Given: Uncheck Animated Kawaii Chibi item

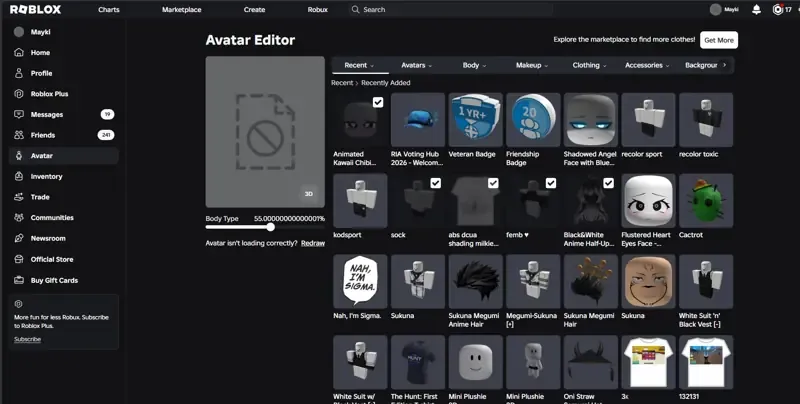Looking at the screenshot, I should [x=378, y=102].
